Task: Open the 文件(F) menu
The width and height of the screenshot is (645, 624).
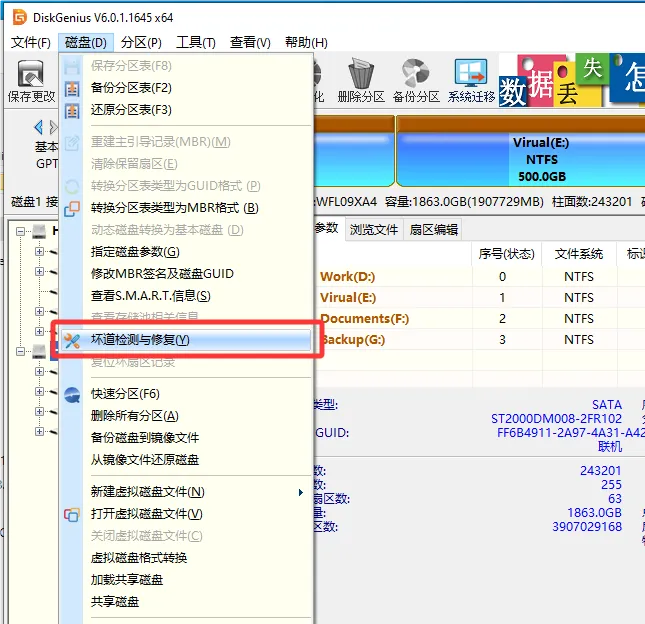Action: [30, 42]
